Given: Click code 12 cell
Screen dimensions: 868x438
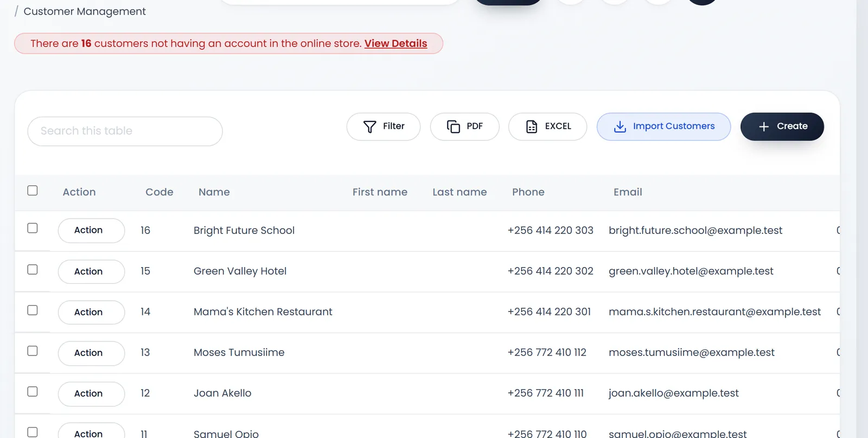Looking at the screenshot, I should 145,393.
